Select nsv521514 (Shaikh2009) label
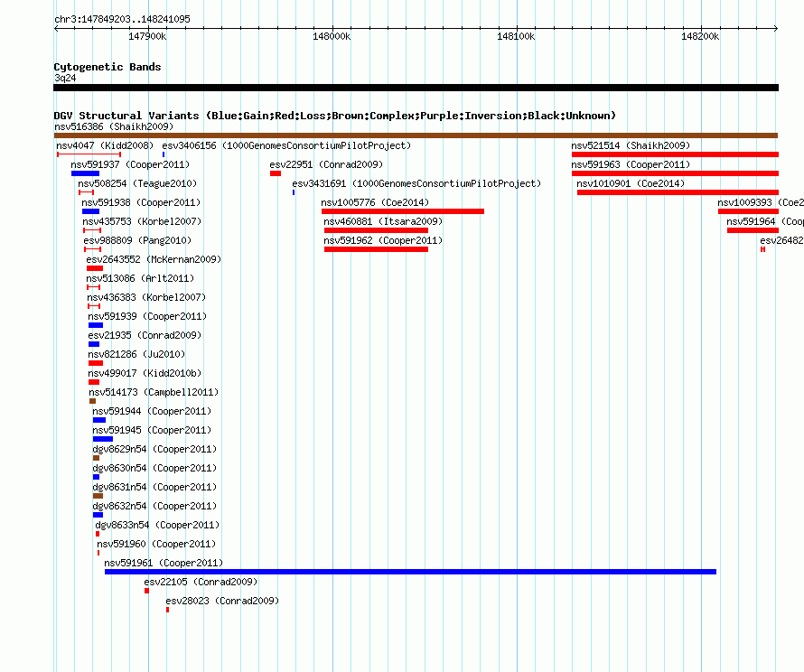 click(631, 145)
